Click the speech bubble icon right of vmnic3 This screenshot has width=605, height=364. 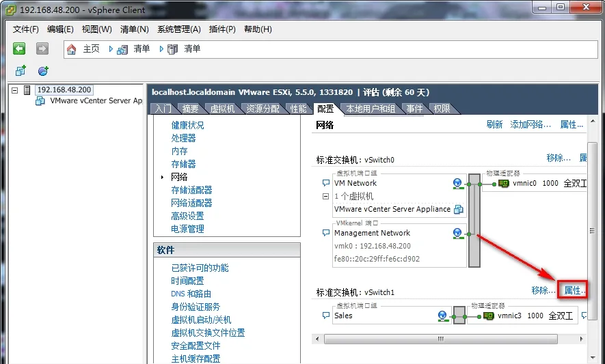click(584, 316)
